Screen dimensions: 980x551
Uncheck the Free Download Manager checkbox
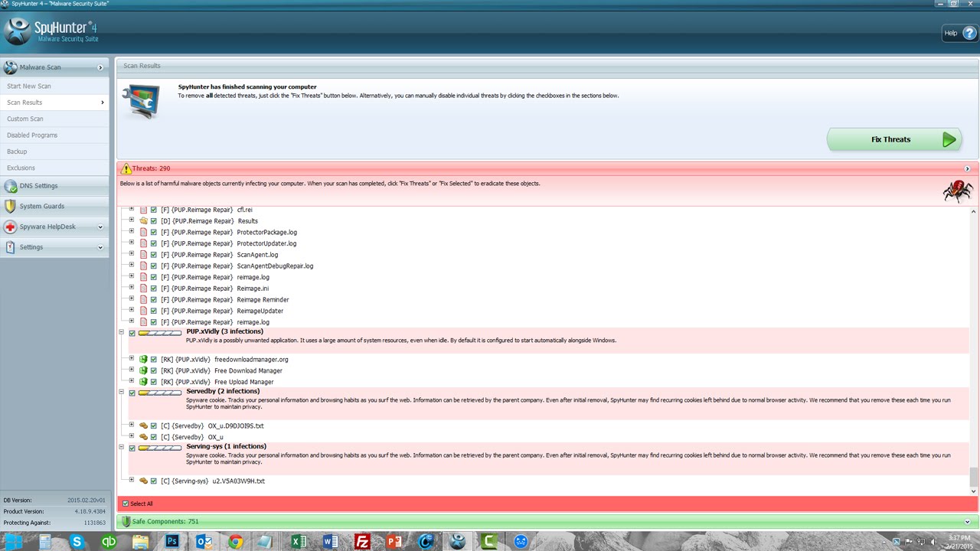(x=154, y=370)
